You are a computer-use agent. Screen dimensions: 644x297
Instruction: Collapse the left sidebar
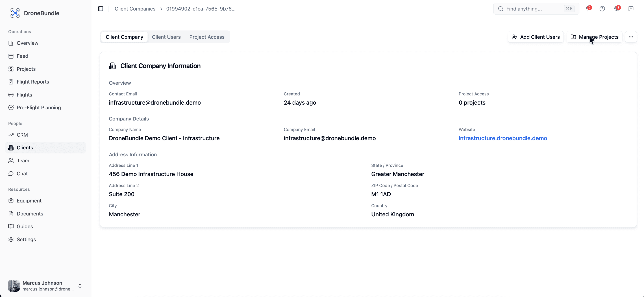100,9
